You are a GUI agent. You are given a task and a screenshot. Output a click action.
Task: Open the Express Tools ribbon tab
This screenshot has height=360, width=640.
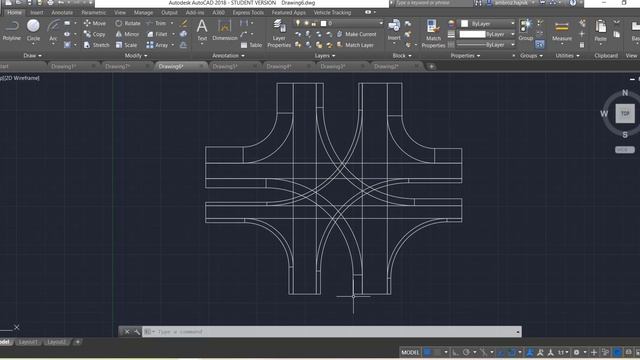(248, 13)
